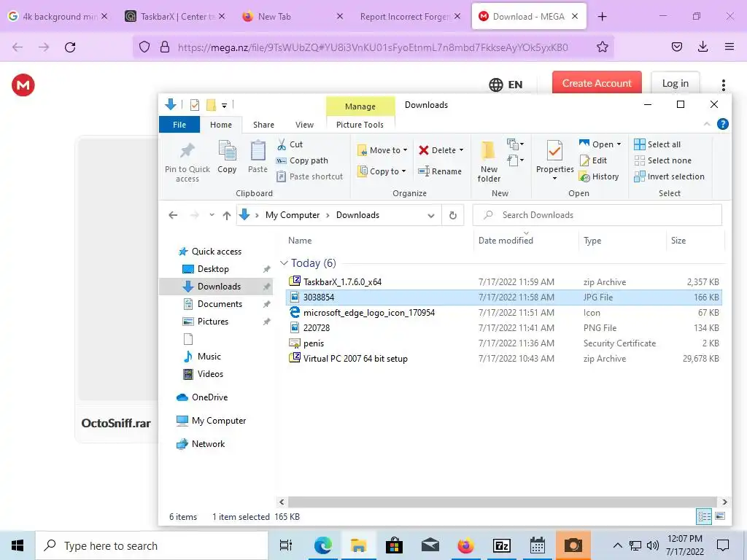The width and height of the screenshot is (747, 560).
Task: Click the red Delete icon
Action: point(424,150)
